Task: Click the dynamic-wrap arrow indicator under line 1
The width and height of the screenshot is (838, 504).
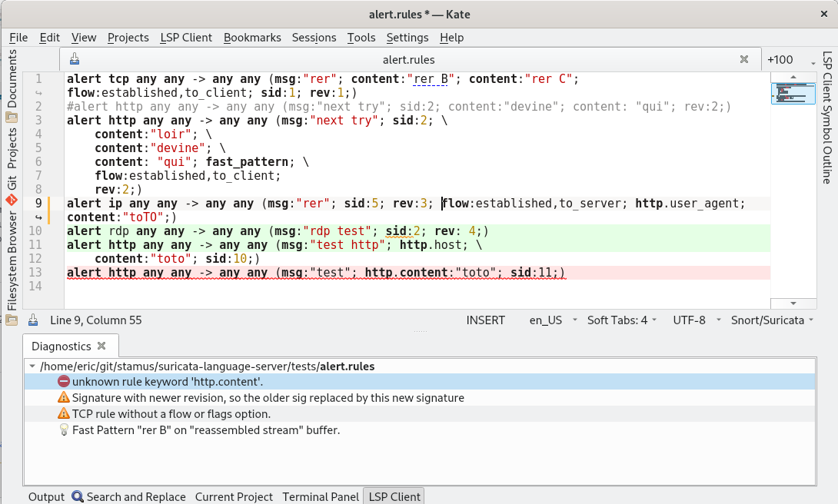Action: click(38, 93)
